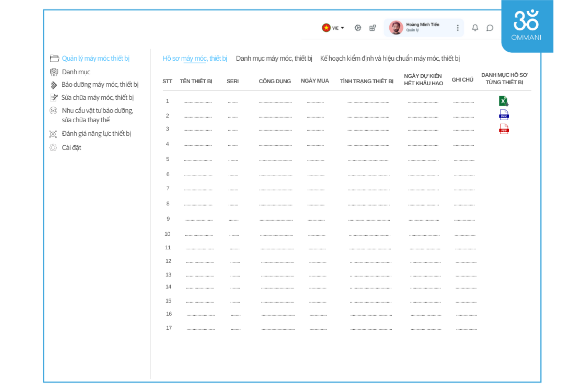
Task: Open Bảo dưỡng máy móc, thiết bị
Action: tap(100, 85)
